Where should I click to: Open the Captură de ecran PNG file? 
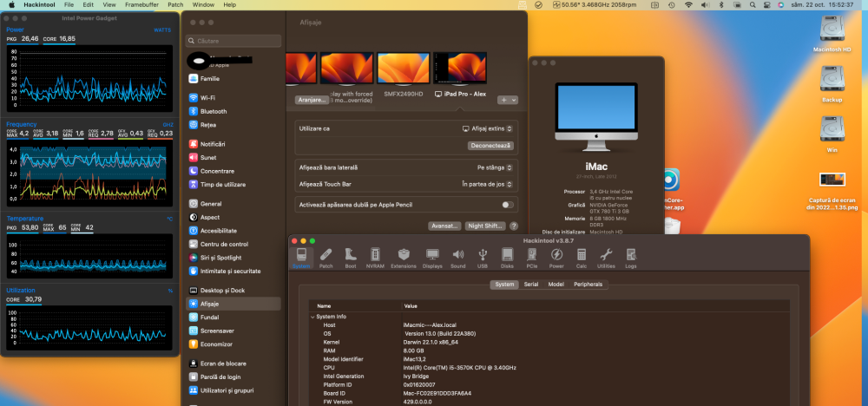[x=832, y=190]
